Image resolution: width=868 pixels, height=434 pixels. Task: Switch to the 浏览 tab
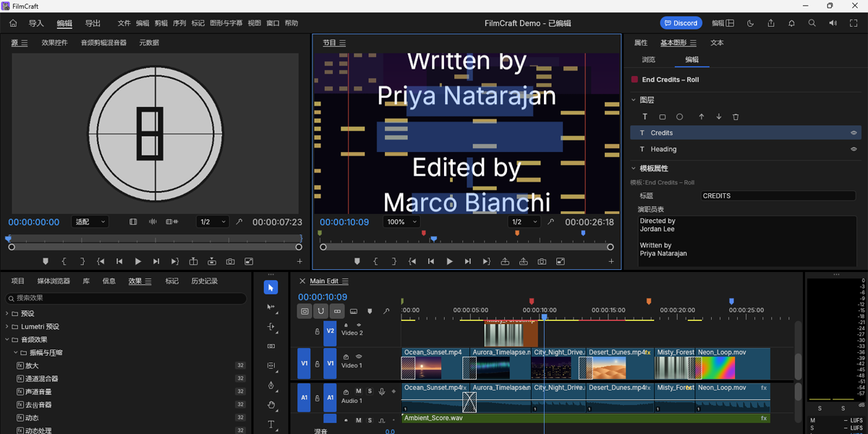(x=648, y=59)
